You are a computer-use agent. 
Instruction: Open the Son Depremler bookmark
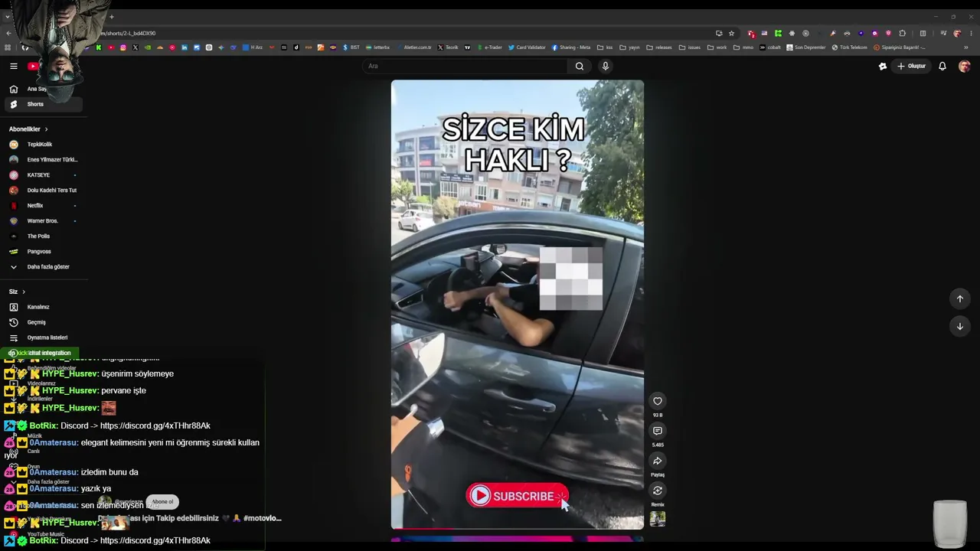pos(806,47)
